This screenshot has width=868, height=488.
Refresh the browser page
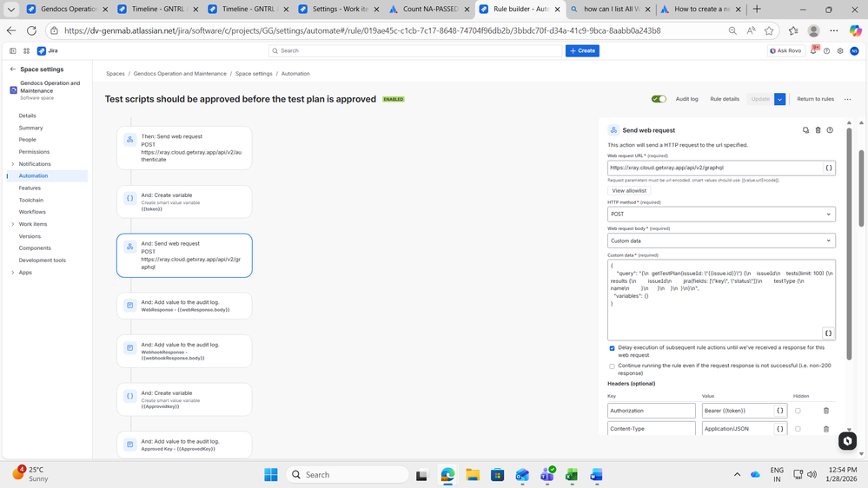click(31, 31)
